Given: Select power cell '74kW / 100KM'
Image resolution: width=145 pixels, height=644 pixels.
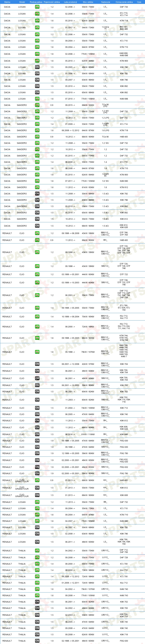Looking at the screenshot, I should [88, 408].
